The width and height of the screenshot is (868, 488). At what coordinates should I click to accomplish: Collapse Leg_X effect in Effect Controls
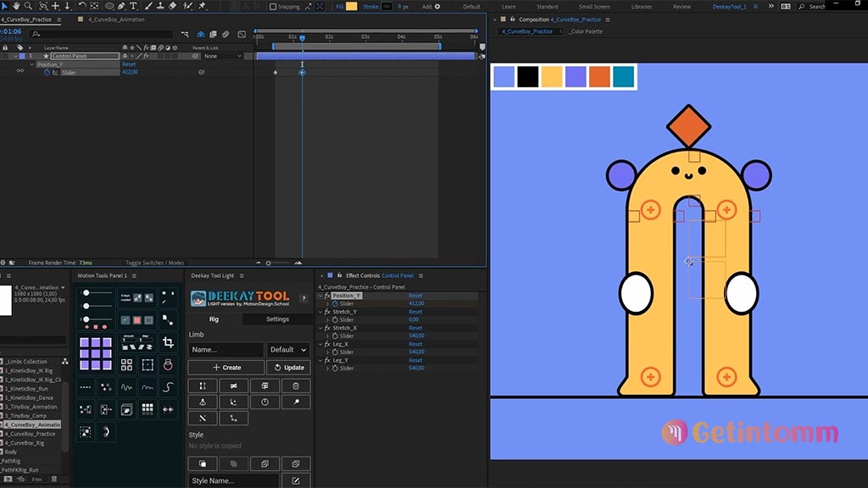tap(320, 344)
